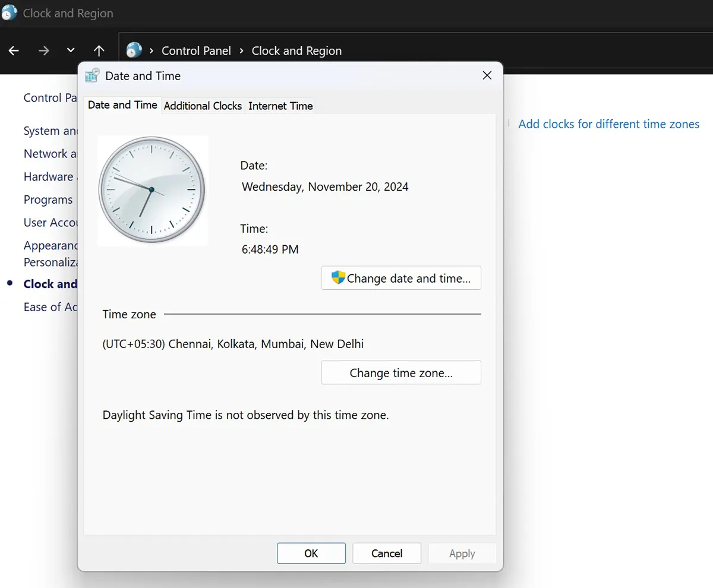Expand the breadcrumb arrow after Clock and Region
The height and width of the screenshot is (588, 713).
pos(352,50)
